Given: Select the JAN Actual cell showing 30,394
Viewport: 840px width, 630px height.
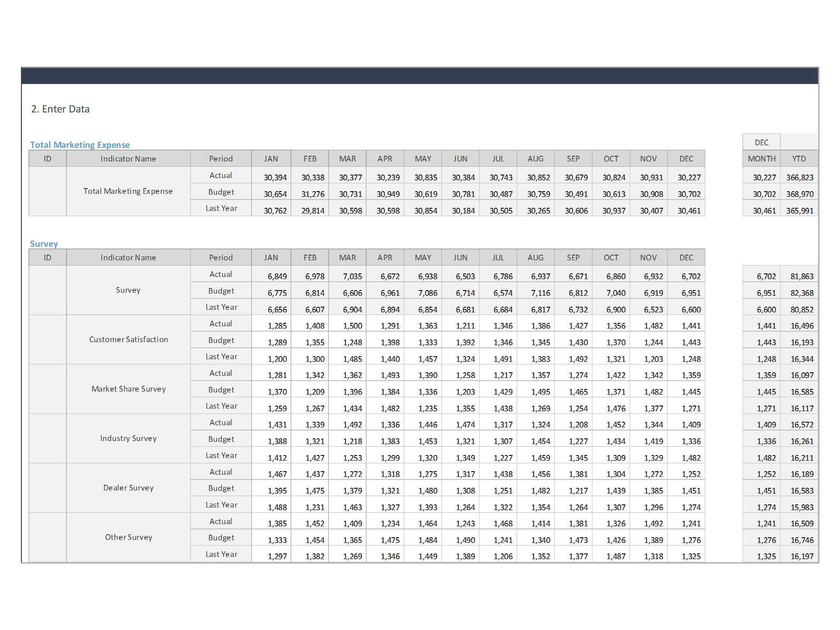Looking at the screenshot, I should pyautogui.click(x=271, y=177).
